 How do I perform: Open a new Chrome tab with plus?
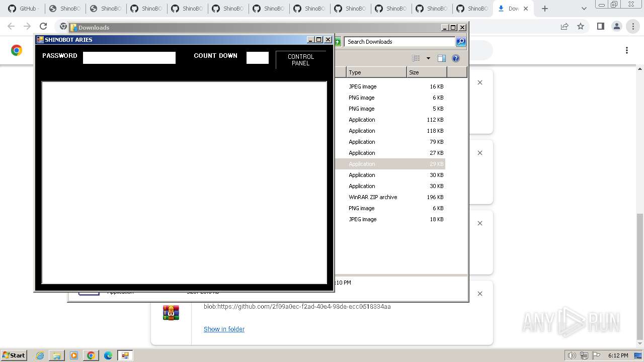545,9
